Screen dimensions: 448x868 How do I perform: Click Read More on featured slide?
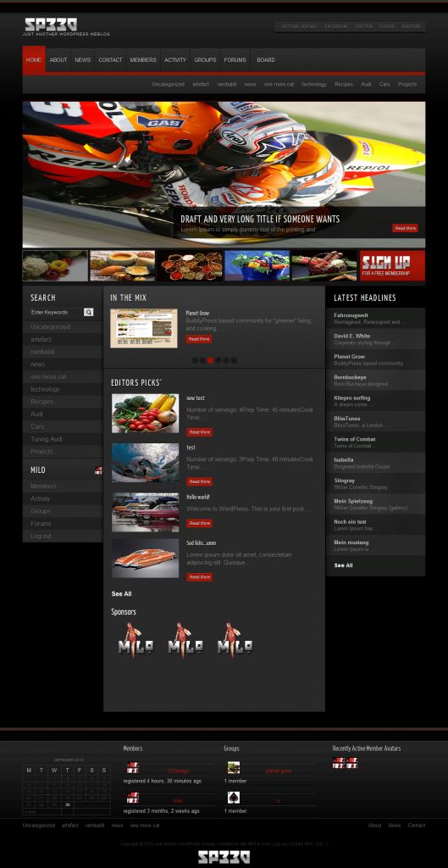point(406,228)
